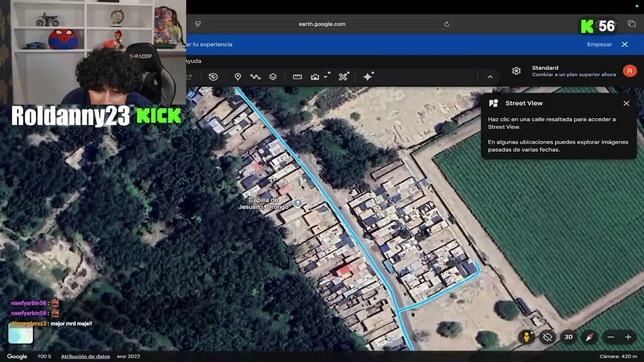Launch the Gemini sparkle assistant

(x=368, y=77)
